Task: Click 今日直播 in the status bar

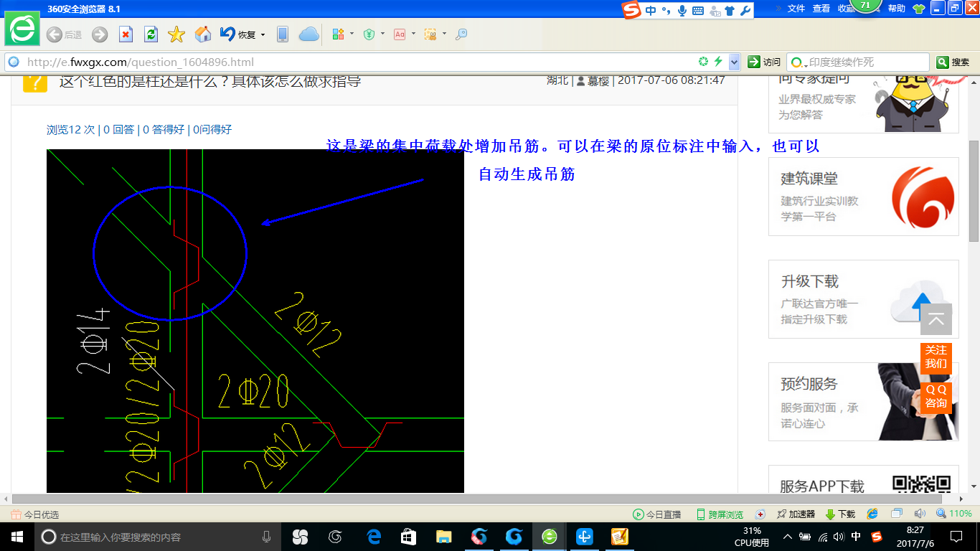Action: click(656, 514)
